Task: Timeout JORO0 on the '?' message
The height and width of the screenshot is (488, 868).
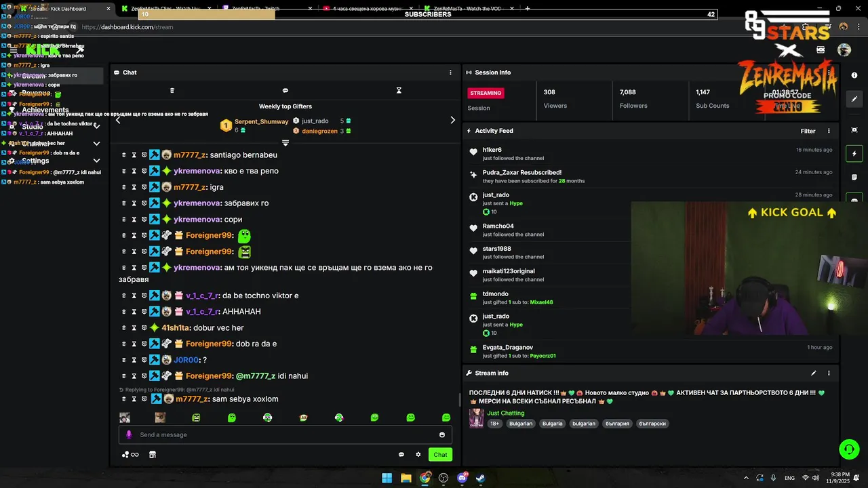Action: tap(134, 360)
